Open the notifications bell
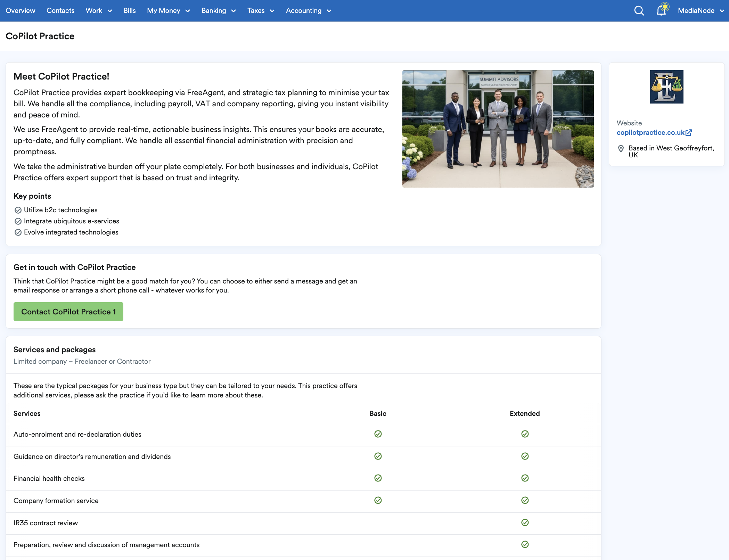The image size is (729, 560). (662, 10)
